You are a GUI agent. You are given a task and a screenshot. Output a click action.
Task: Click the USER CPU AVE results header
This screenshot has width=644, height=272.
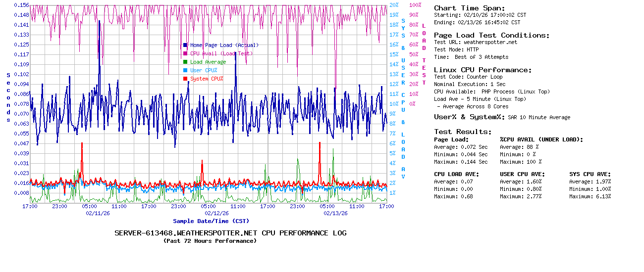[x=522, y=174]
